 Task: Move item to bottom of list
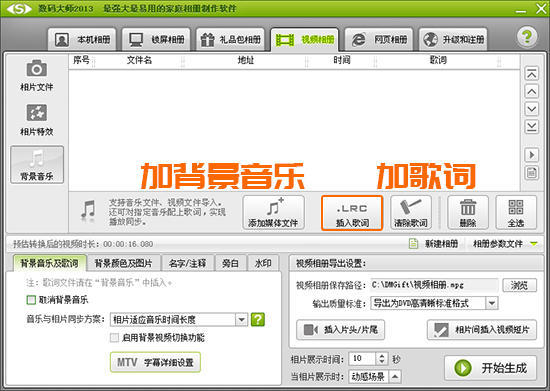point(531,127)
